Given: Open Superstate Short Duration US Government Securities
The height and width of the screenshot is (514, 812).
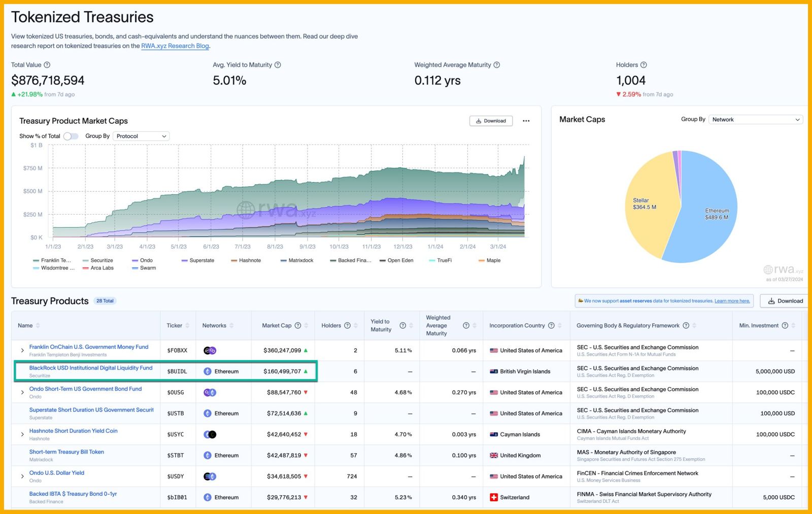Looking at the screenshot, I should [91, 410].
